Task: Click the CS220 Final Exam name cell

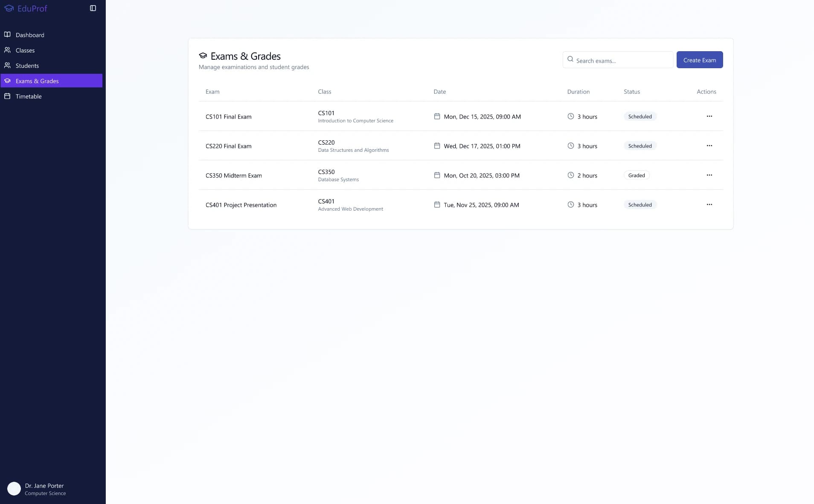Action: tap(229, 146)
